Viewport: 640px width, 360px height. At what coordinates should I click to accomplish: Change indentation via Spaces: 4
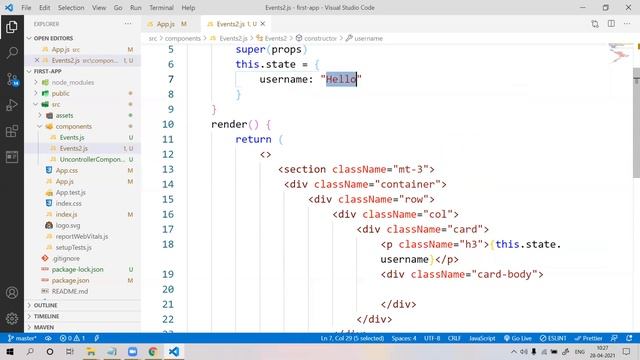click(404, 338)
